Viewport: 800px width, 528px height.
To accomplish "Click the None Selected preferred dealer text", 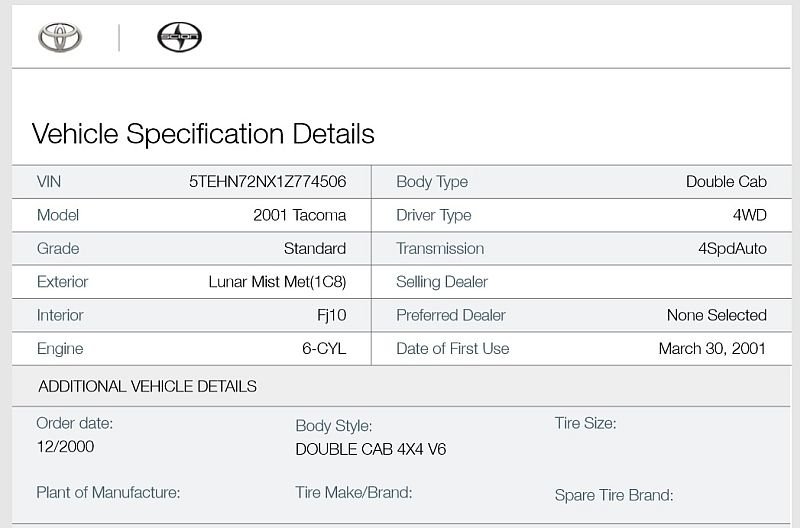I will [x=716, y=315].
